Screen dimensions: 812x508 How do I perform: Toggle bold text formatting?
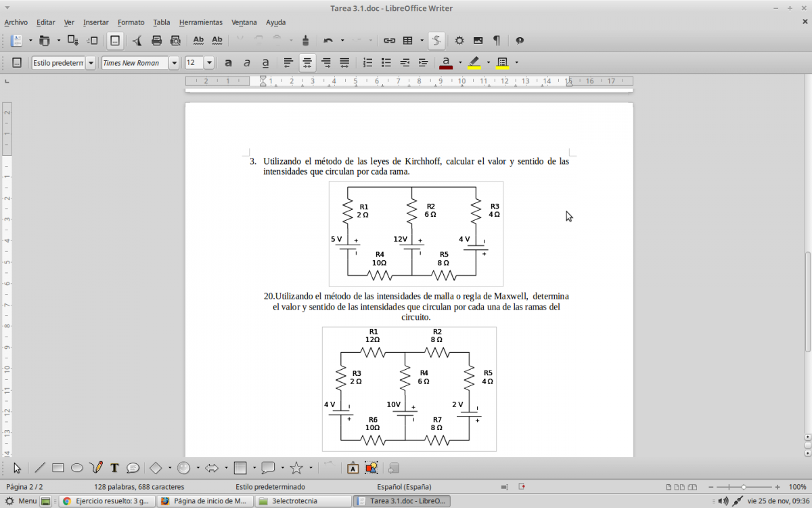coord(228,63)
